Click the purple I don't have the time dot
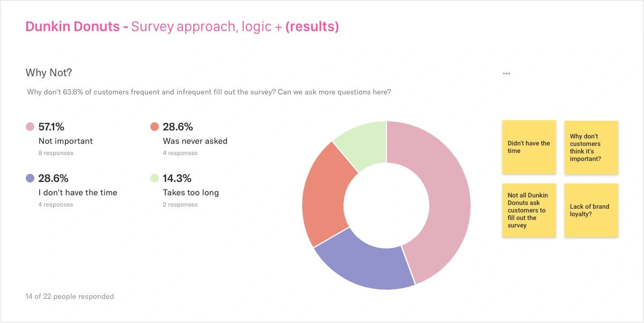Screen dimensions: 644x323 pos(30,179)
